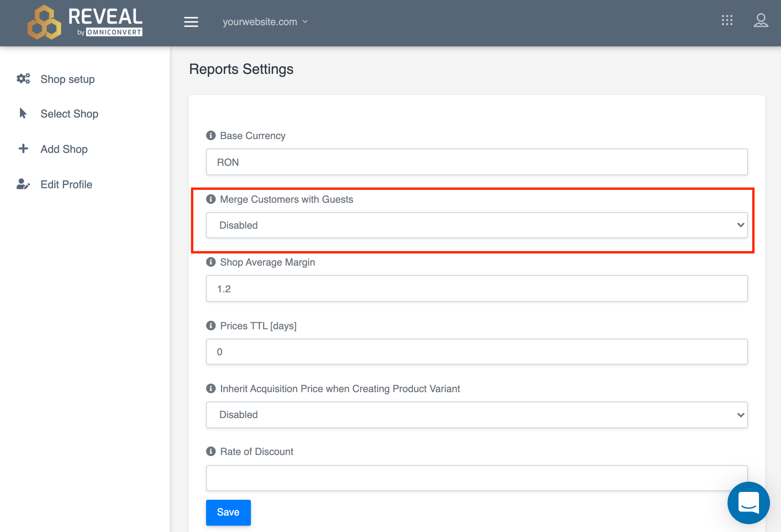Click the hamburger menu icon
Viewport: 781px width, 532px height.
coord(191,22)
